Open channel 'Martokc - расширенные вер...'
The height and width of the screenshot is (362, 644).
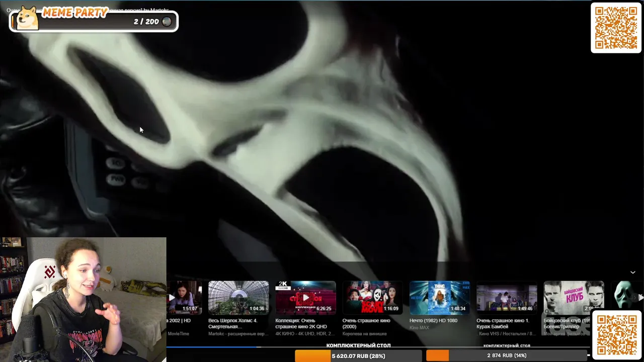click(238, 333)
